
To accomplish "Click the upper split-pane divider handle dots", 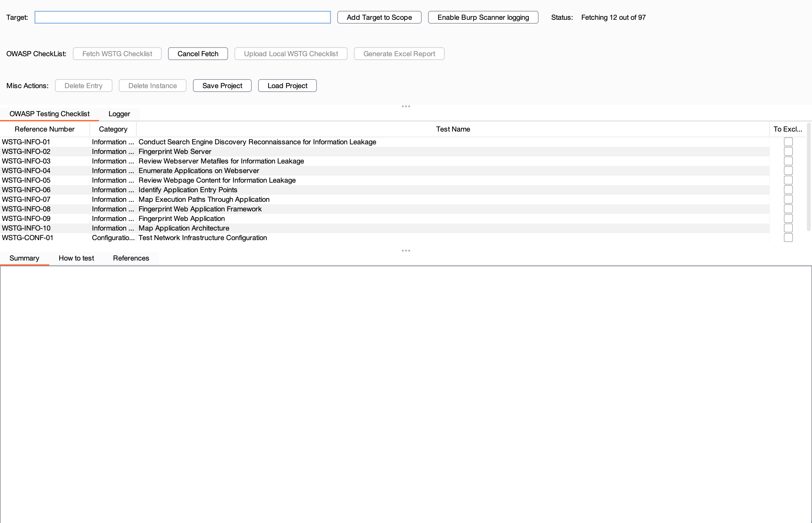I will (406, 106).
